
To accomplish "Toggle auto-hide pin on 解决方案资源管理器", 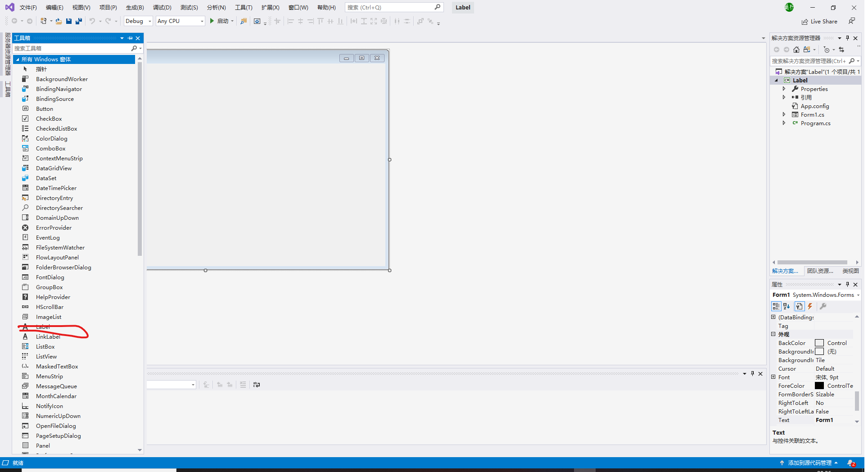I will [x=847, y=38].
